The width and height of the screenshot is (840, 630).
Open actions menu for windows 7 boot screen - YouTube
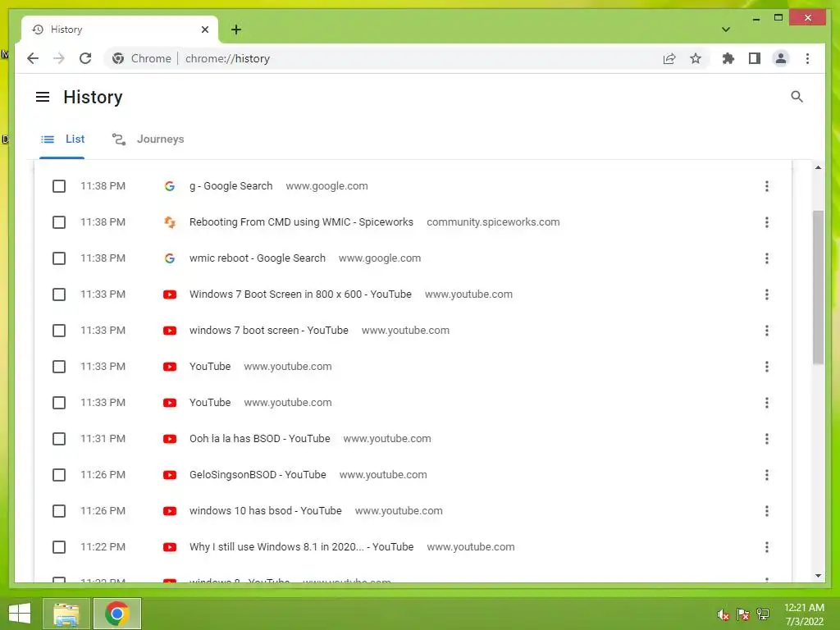[767, 331]
